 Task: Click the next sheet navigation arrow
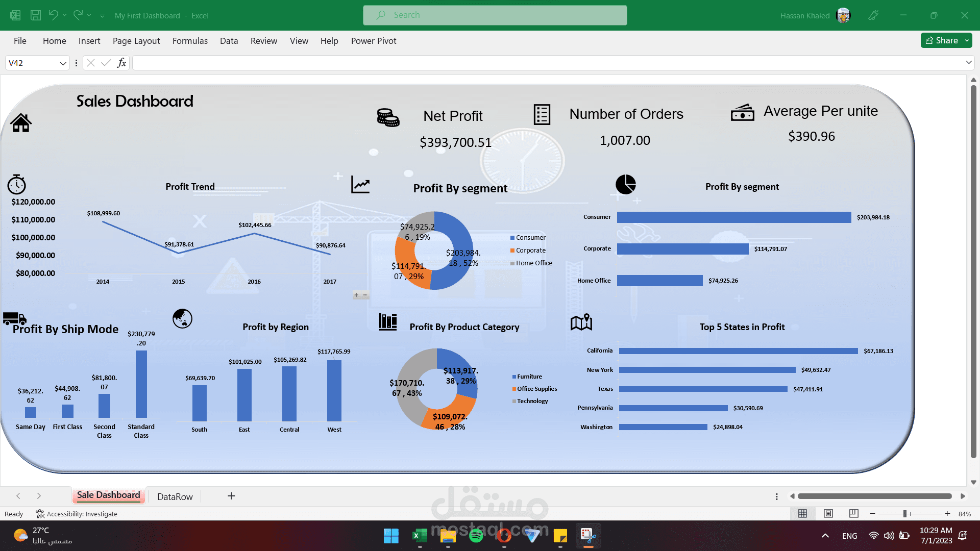pos(39,496)
